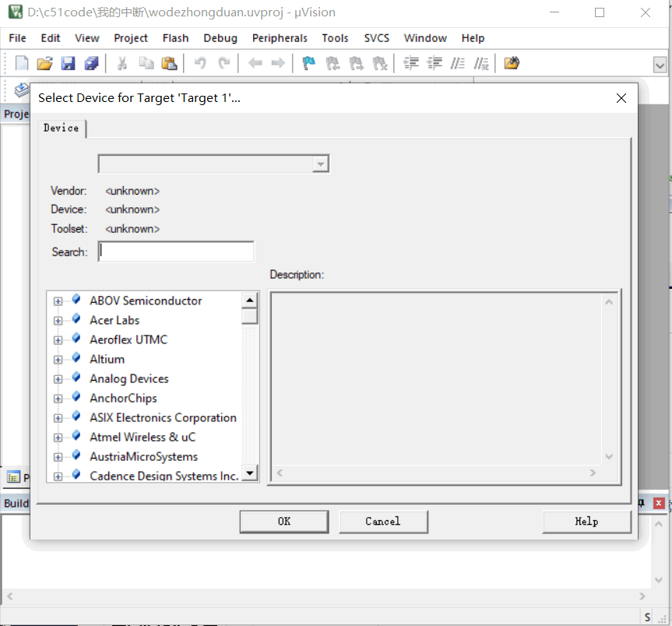This screenshot has height=626, width=672.
Task: Click the Find in Files folder icon
Action: click(512, 63)
